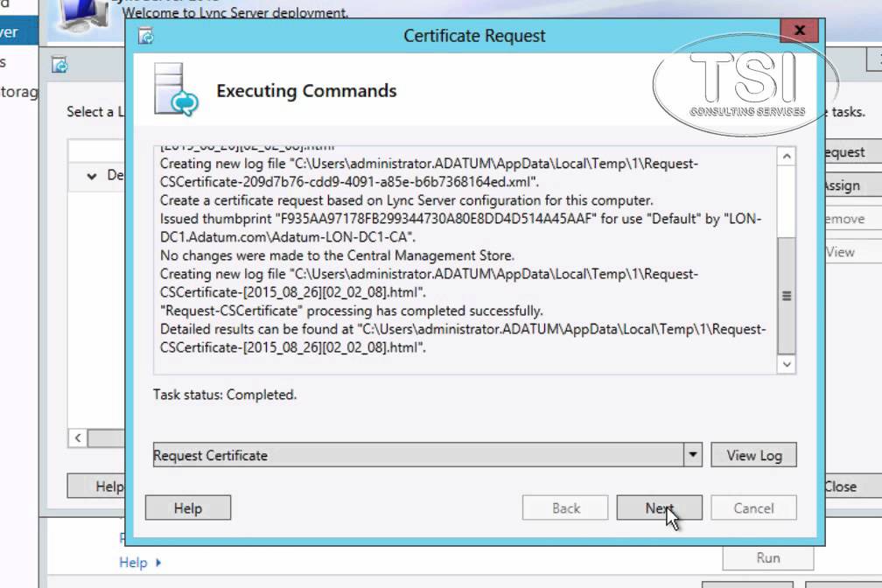The height and width of the screenshot is (588, 882).
Task: Click the disabled Back button
Action: 564,508
